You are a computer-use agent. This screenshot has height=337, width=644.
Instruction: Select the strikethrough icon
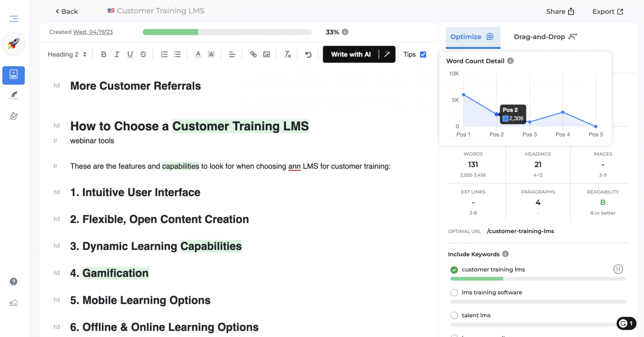pyautogui.click(x=143, y=54)
